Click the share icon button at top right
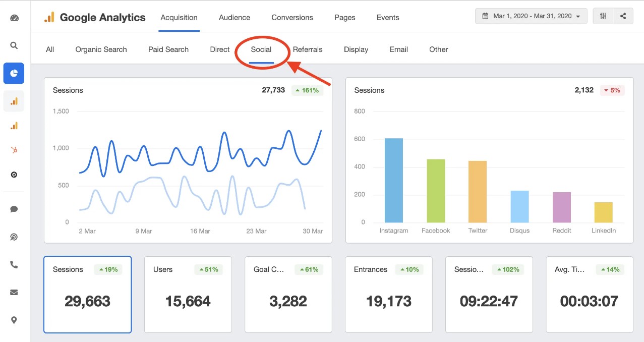 click(x=623, y=16)
